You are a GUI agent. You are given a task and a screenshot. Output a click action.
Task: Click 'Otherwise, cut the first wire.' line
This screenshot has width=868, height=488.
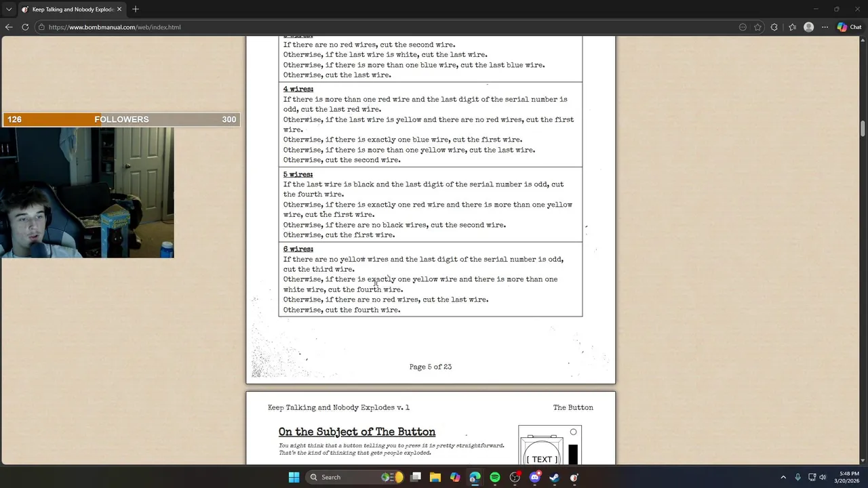tap(339, 235)
